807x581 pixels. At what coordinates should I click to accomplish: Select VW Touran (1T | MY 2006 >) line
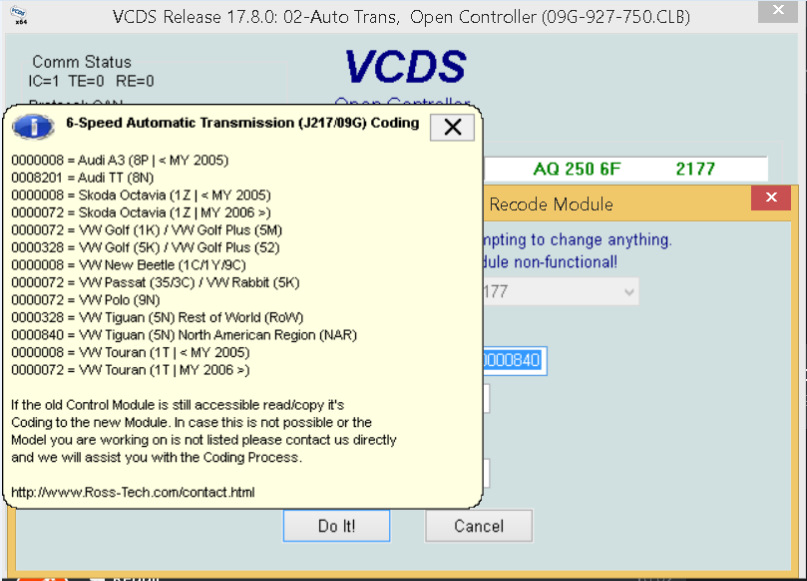point(130,371)
